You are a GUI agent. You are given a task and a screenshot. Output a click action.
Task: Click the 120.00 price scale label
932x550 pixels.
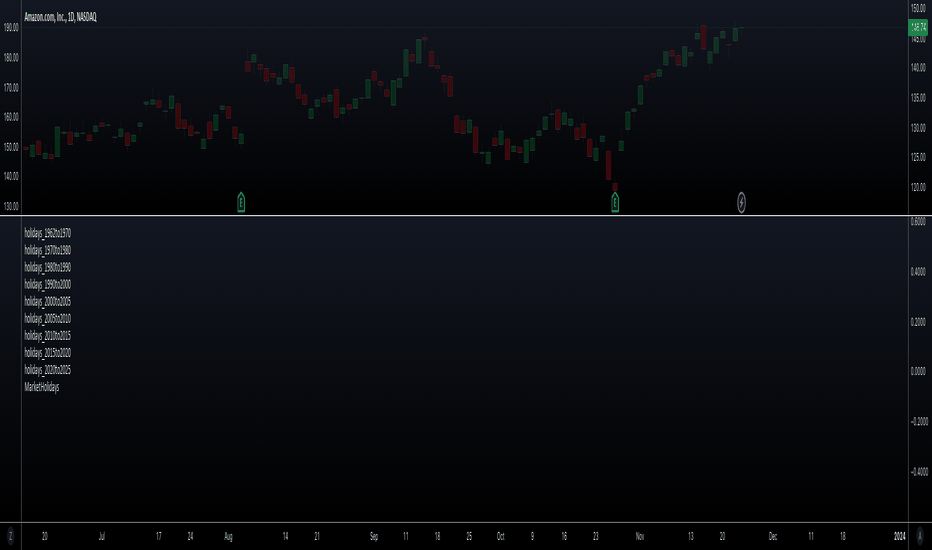coord(918,187)
